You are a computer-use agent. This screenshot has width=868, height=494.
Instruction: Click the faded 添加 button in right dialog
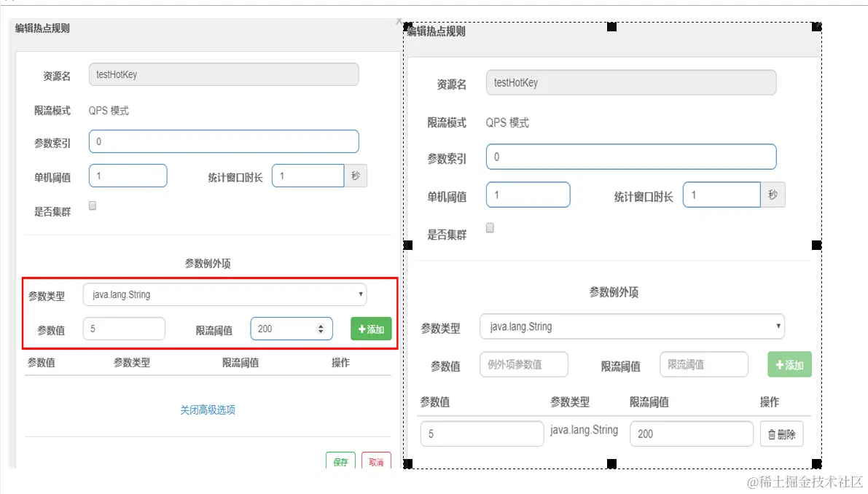789,364
